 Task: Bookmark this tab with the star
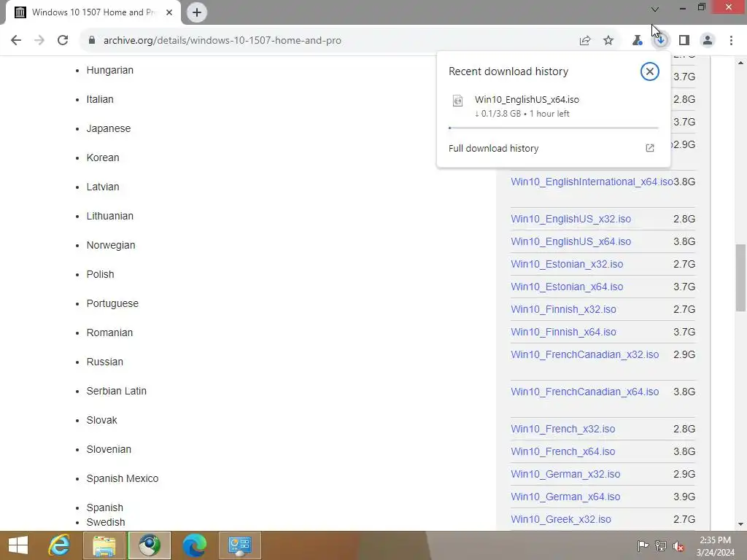click(x=608, y=41)
